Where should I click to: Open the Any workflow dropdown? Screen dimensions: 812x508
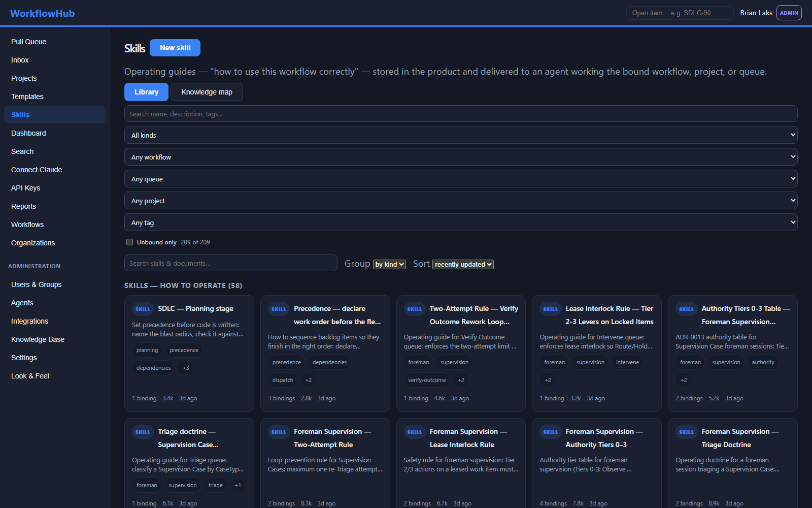point(461,157)
